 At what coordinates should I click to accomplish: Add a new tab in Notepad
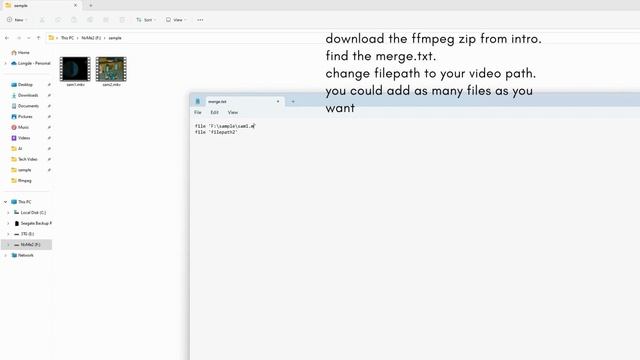point(293,101)
